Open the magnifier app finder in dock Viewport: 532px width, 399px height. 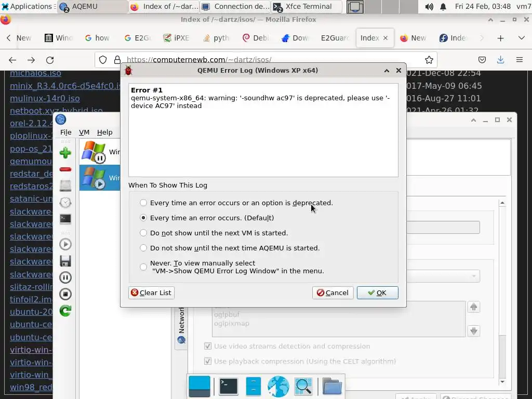[x=303, y=386]
